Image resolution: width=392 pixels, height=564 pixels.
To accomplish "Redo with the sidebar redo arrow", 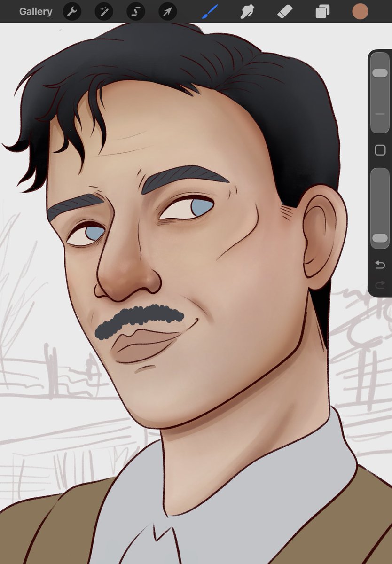I will [x=380, y=285].
